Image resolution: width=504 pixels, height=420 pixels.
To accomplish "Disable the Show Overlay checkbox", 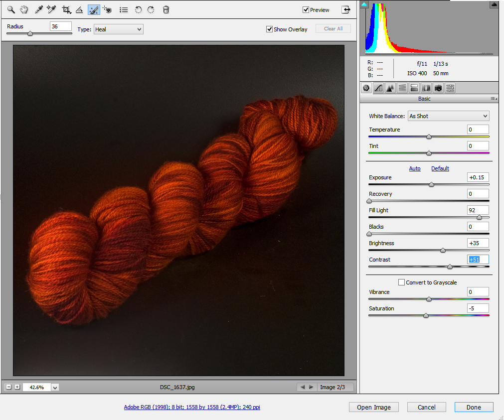I will [x=270, y=29].
